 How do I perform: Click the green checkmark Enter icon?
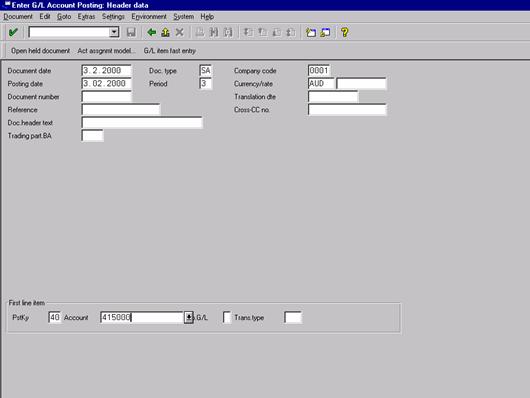13,32
